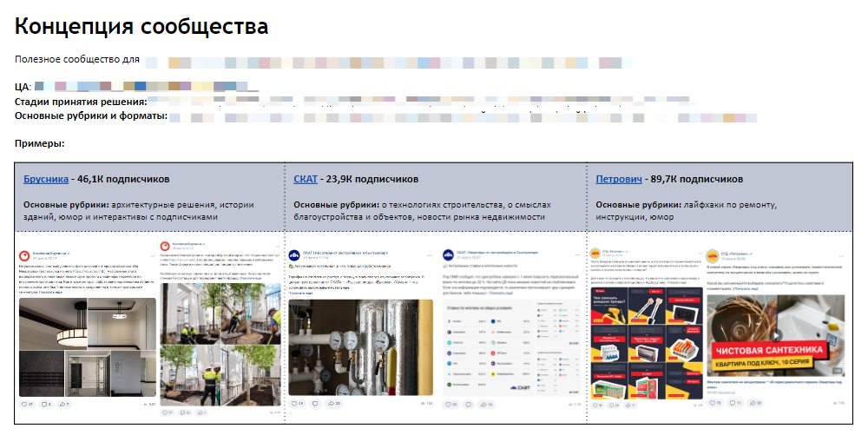
Task: Click the 'Полезное сообщество для' text
Action: click(x=77, y=59)
